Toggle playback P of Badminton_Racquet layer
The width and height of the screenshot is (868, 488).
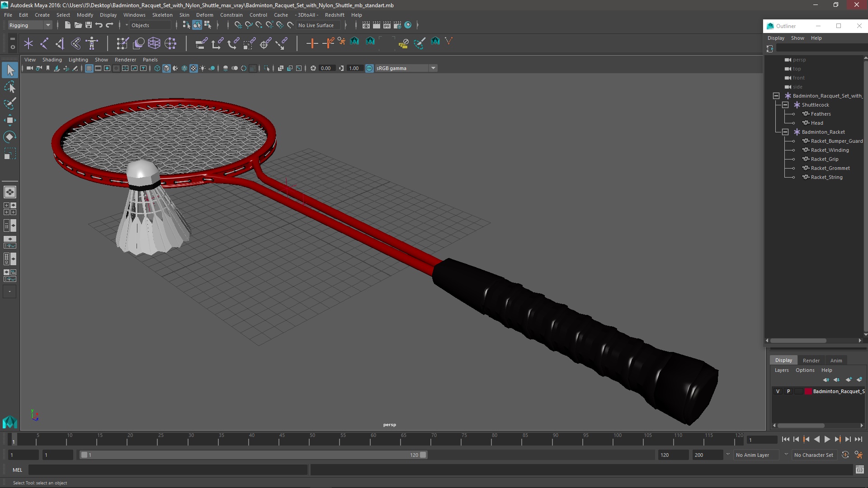coord(788,391)
